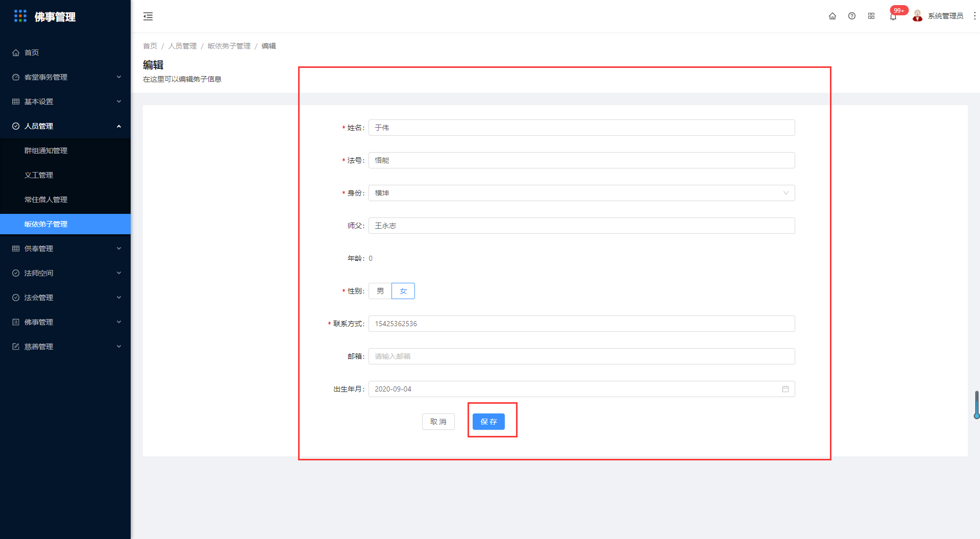The width and height of the screenshot is (980, 539).
Task: Expand 法会管理 submenu chevron
Action: 119,298
